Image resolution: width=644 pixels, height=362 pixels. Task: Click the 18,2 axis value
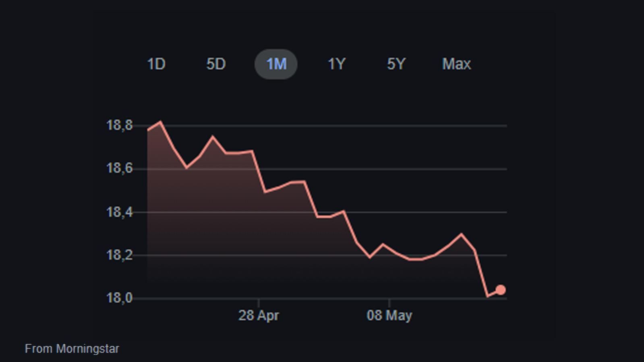[119, 254]
